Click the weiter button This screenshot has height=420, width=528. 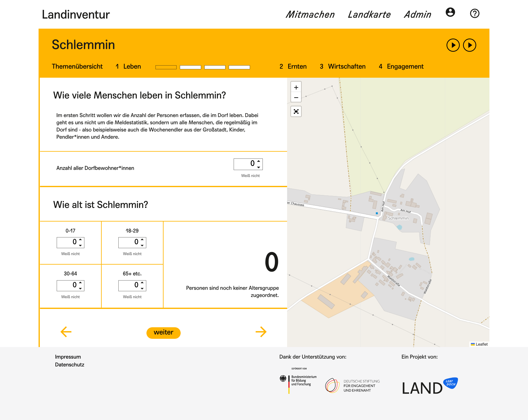(163, 332)
